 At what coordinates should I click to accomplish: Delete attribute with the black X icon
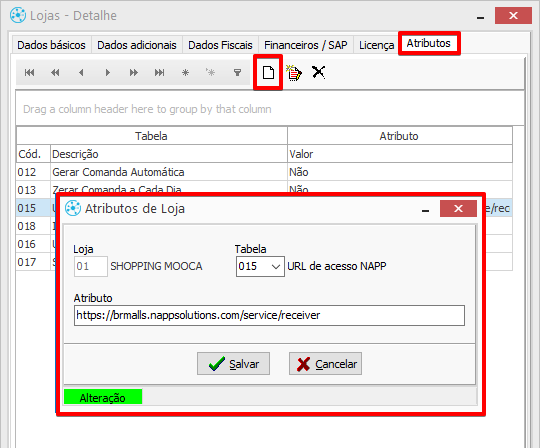pyautogui.click(x=319, y=72)
